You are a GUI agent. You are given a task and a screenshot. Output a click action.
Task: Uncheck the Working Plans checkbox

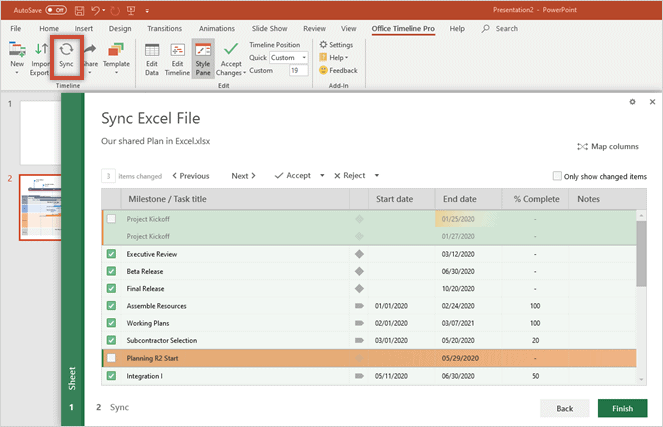click(111, 323)
